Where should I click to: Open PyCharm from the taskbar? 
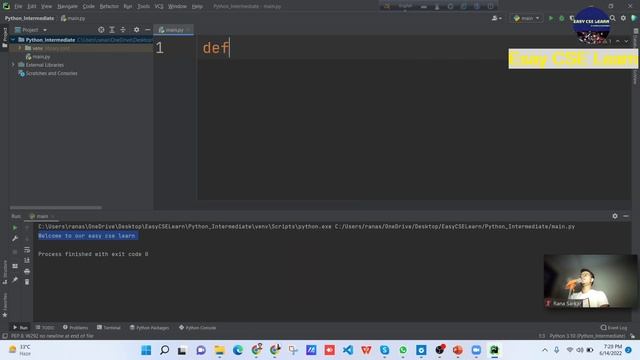[x=494, y=350]
